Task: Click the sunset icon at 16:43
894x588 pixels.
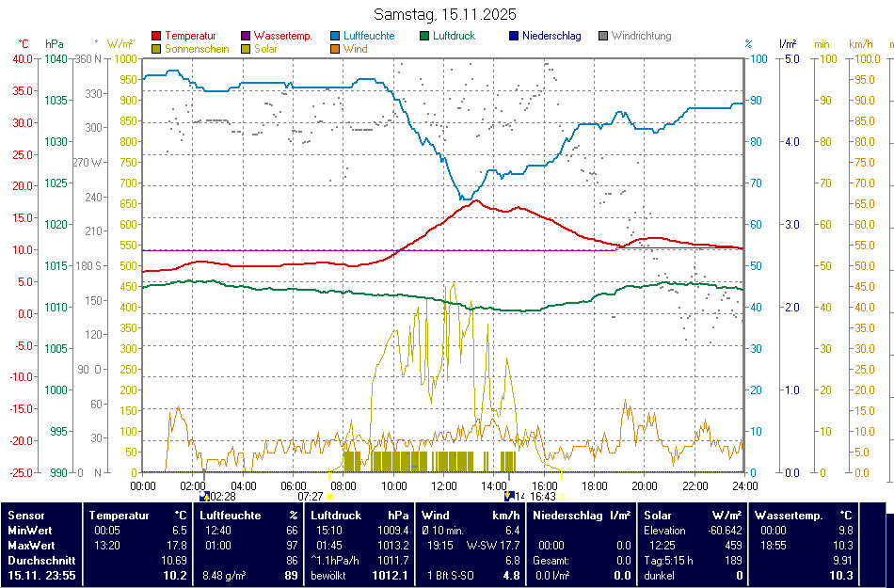Action: (x=562, y=496)
